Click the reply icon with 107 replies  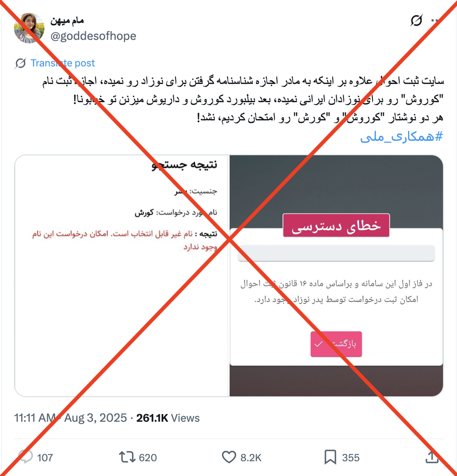[26, 457]
